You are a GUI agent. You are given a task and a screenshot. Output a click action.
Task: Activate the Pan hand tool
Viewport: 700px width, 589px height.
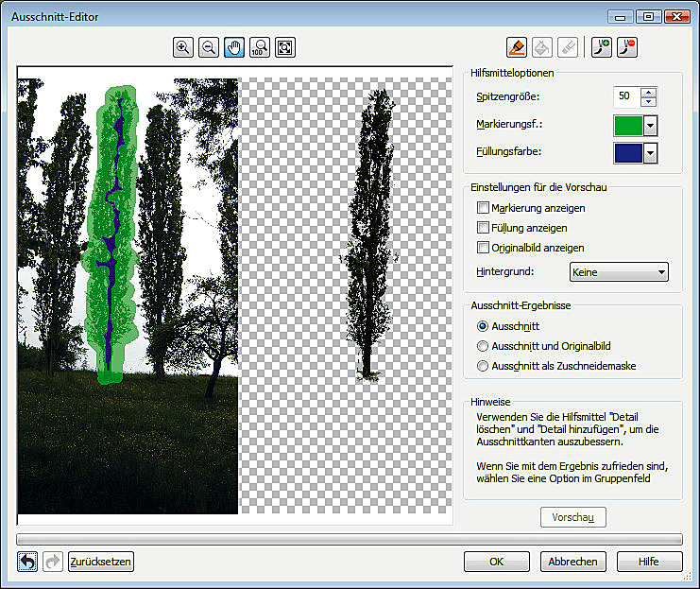point(234,46)
